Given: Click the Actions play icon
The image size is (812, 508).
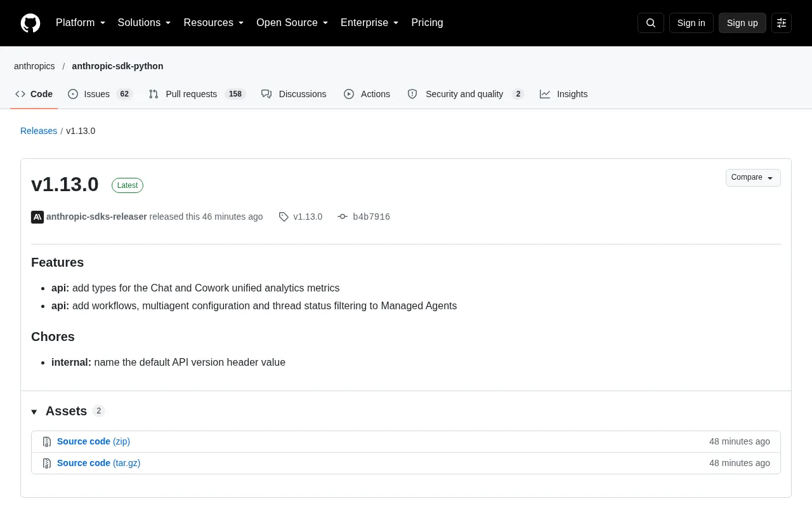Looking at the screenshot, I should (x=349, y=94).
